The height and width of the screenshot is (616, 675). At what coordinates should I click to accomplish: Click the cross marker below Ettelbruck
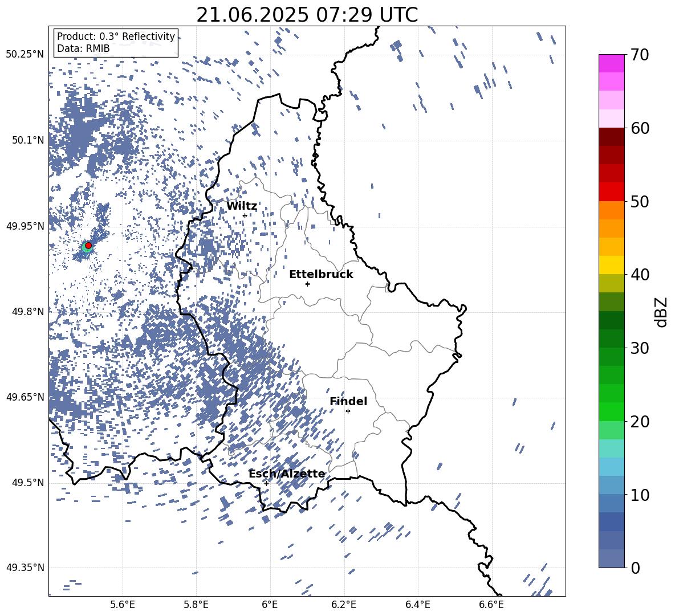click(x=307, y=284)
